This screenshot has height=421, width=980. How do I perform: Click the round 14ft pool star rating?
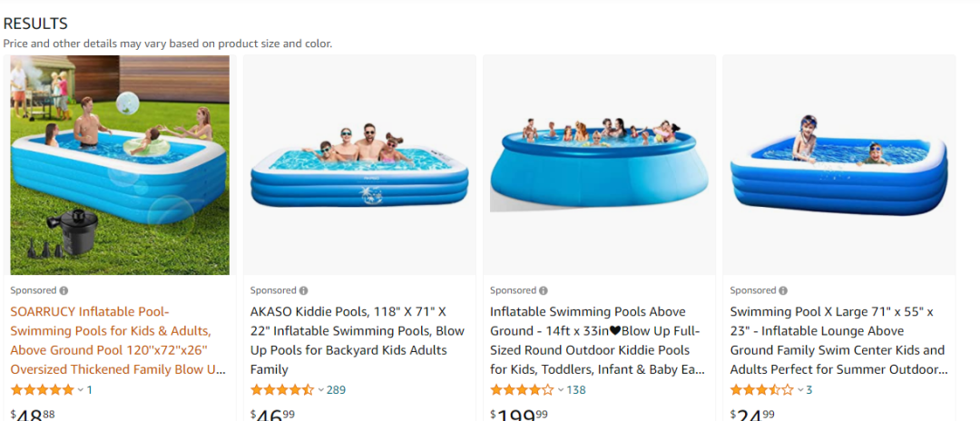tap(521, 390)
